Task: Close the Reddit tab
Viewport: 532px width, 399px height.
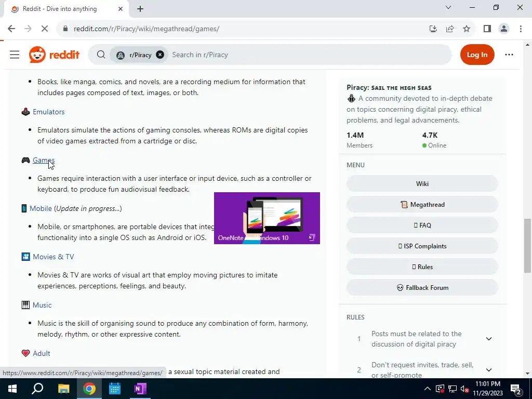Action: (121, 9)
